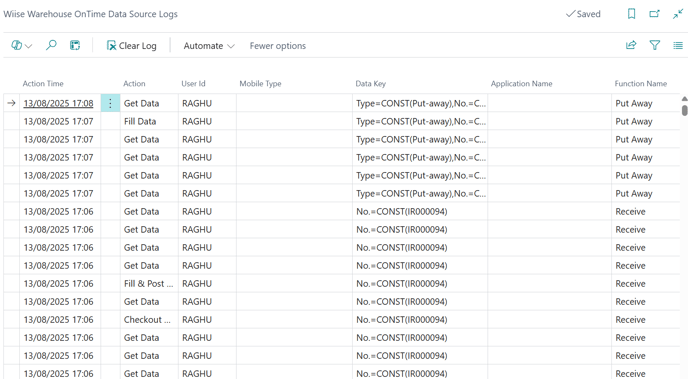Click action time of the Fill Data row

pyautogui.click(x=58, y=122)
